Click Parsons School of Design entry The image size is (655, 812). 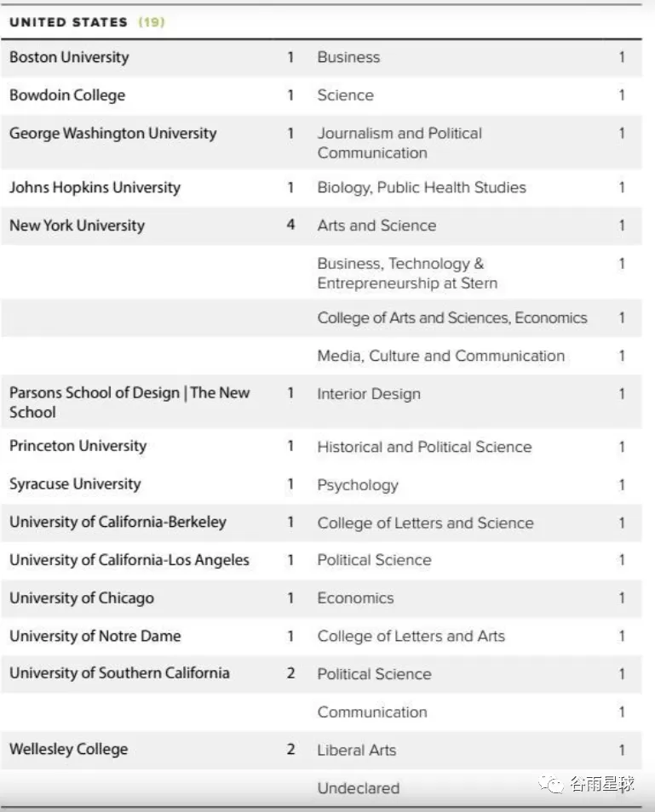pyautogui.click(x=129, y=403)
